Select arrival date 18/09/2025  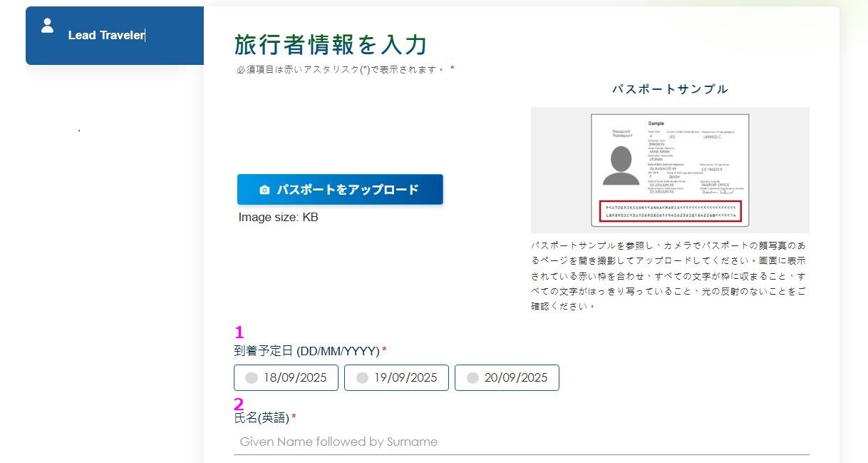tap(286, 378)
